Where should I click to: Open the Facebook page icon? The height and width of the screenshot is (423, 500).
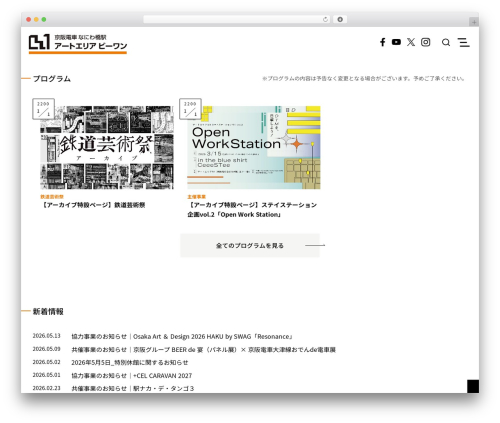[x=383, y=42]
